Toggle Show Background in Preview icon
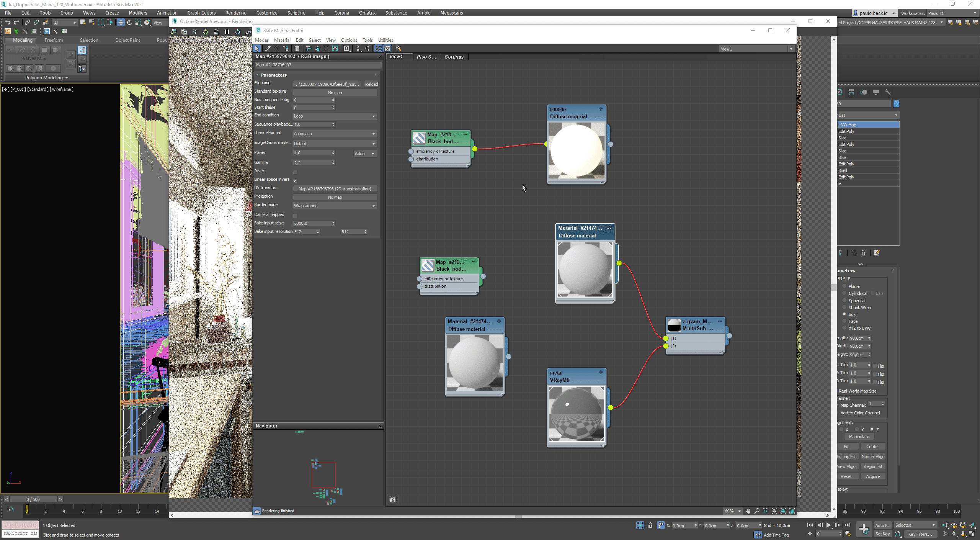This screenshot has width=980, height=540. 335,48
